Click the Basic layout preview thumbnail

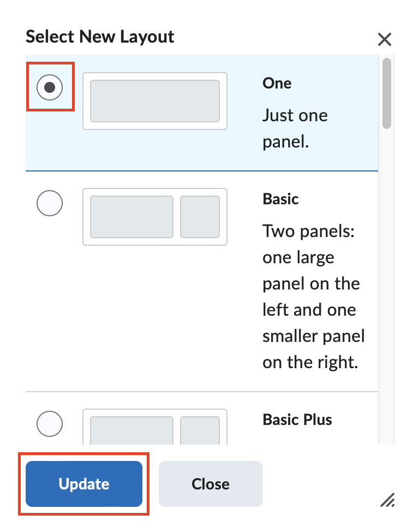point(155,217)
